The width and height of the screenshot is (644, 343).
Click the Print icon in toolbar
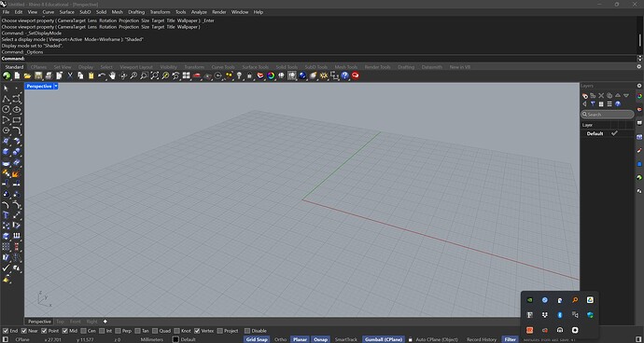[49, 75]
